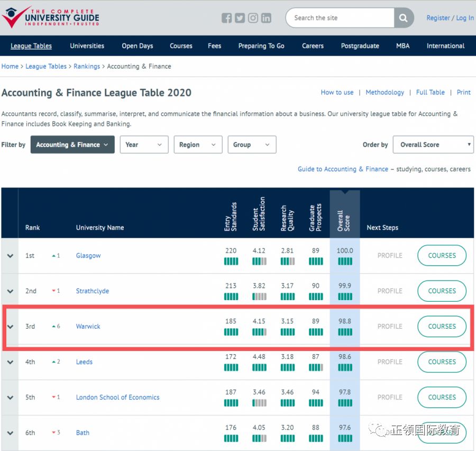Sort table by Student Satisfaction column
Image resolution: width=476 pixels, height=451 pixels.
(x=259, y=214)
